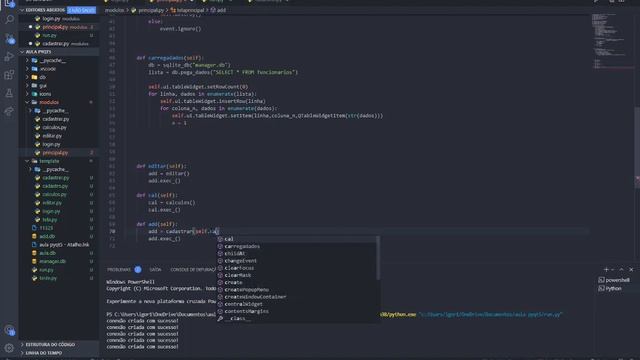Switch to the CONSOLE DE DEPURAÇÃO tab

point(193,269)
